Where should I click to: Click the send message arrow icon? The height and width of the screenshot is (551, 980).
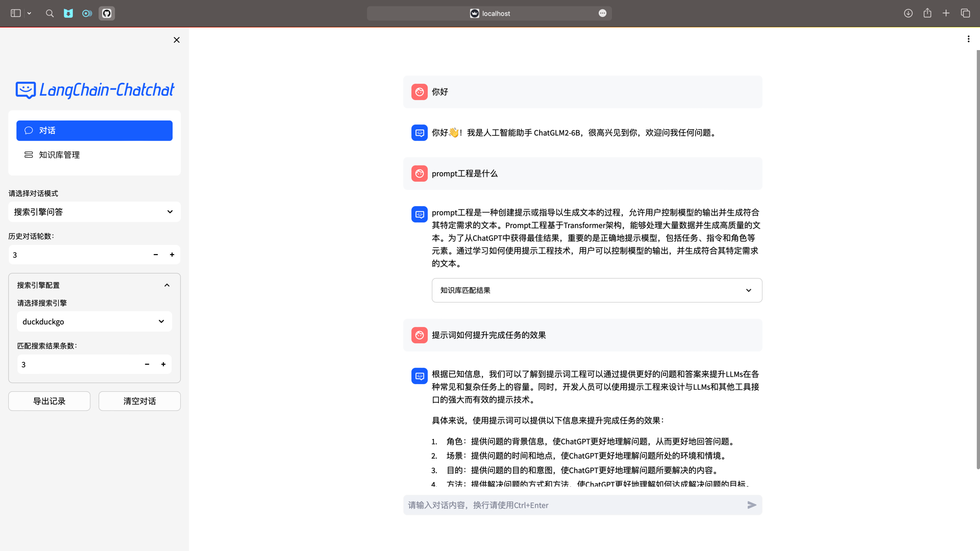pos(751,505)
